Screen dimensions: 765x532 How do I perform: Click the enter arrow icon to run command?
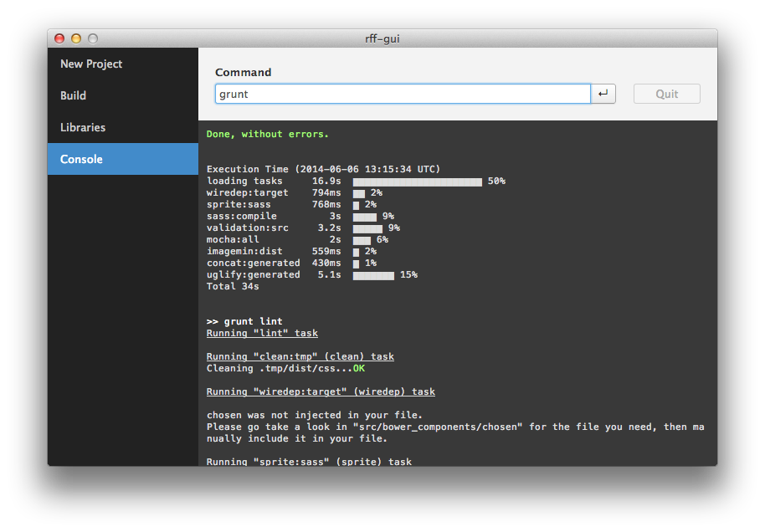[x=603, y=94]
